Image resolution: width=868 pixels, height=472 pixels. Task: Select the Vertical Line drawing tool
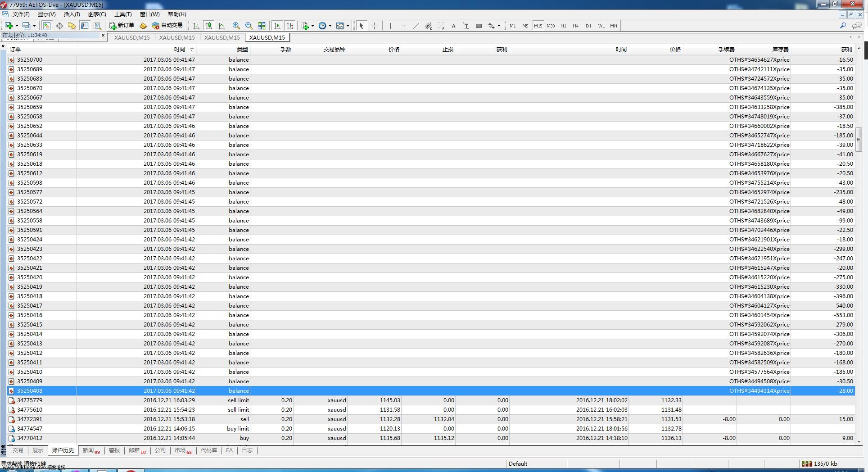coord(390,26)
